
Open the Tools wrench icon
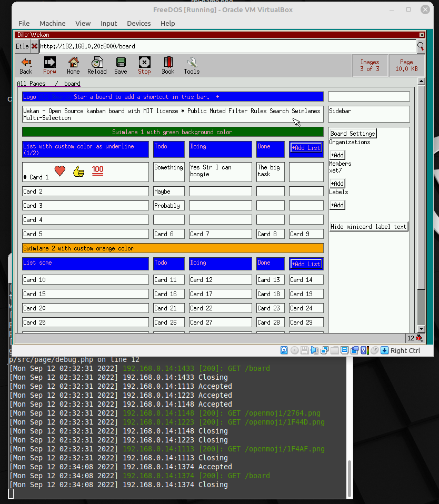click(192, 66)
